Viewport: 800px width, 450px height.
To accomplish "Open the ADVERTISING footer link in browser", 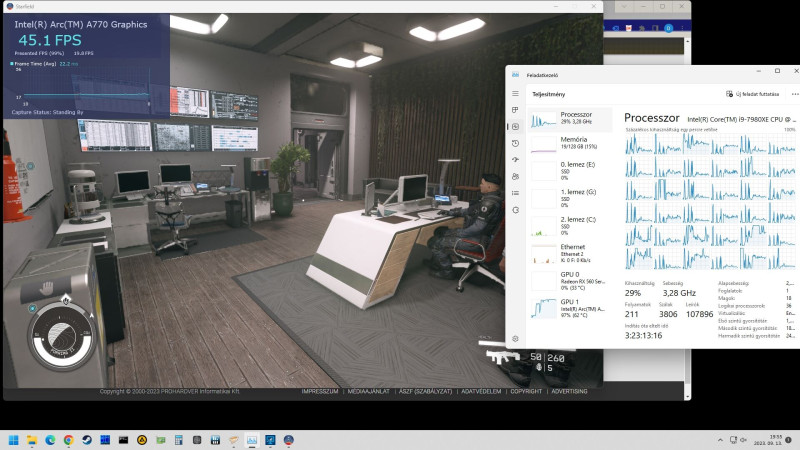I will click(569, 391).
